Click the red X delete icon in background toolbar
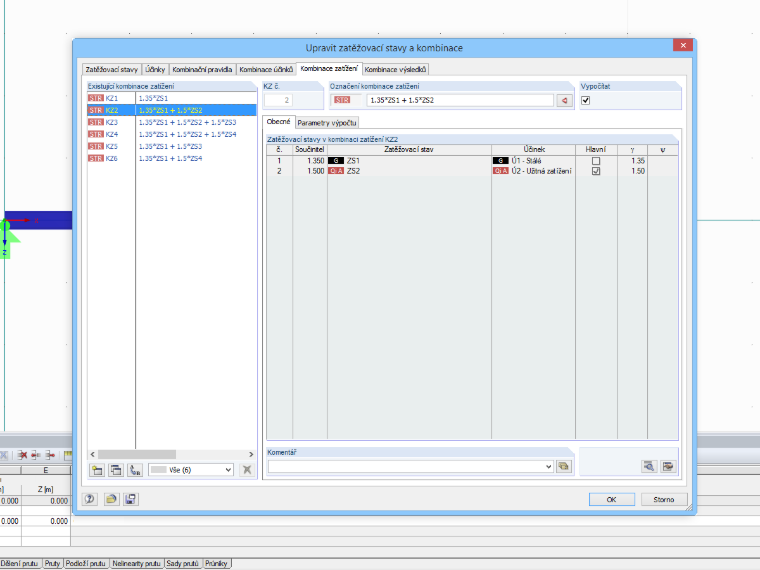Screen dimensions: 760x570 22,455
